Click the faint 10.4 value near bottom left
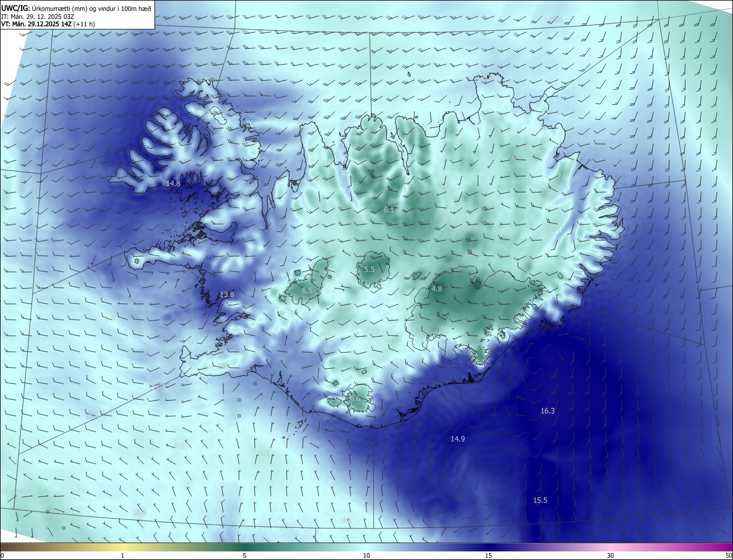733x560 pixels. 139,513
